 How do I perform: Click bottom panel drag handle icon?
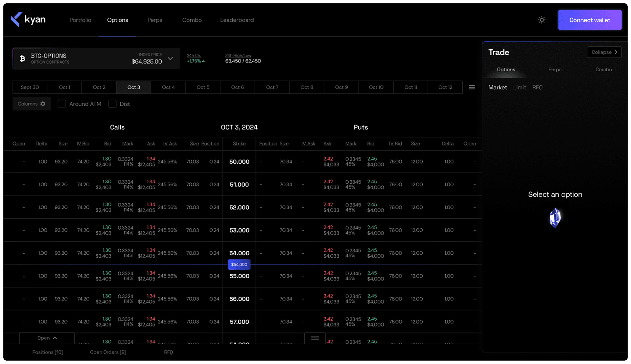tap(315, 338)
